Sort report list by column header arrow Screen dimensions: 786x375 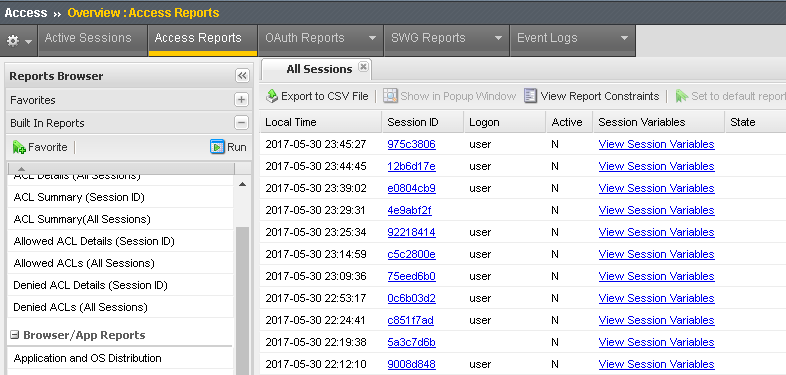(21, 168)
